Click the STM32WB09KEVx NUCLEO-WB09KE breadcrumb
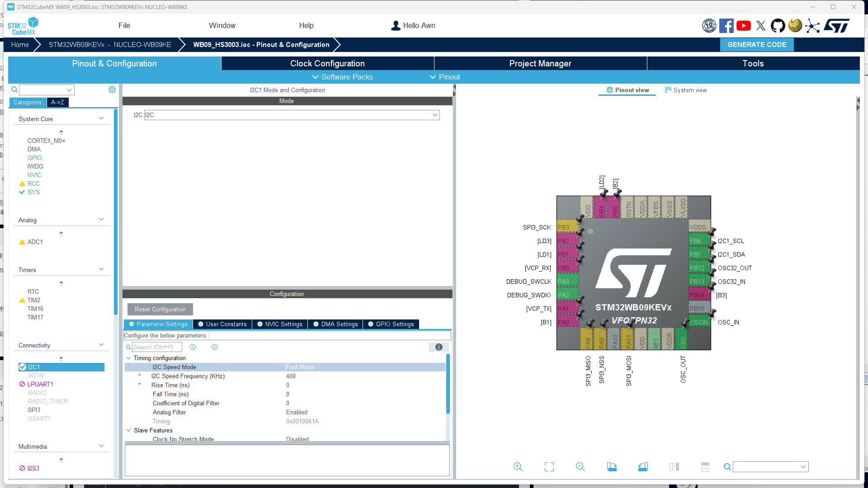The width and height of the screenshot is (868, 488). pyautogui.click(x=110, y=45)
